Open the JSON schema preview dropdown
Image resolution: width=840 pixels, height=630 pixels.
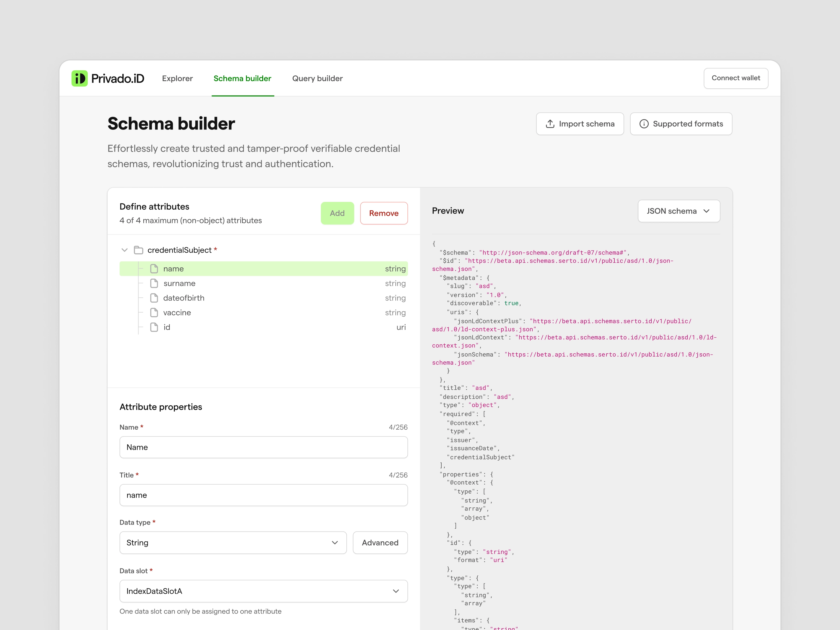point(679,211)
